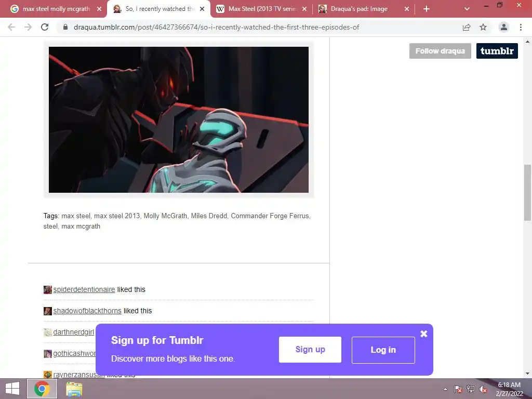Open Commander Forge Ferrus tag

click(x=270, y=216)
